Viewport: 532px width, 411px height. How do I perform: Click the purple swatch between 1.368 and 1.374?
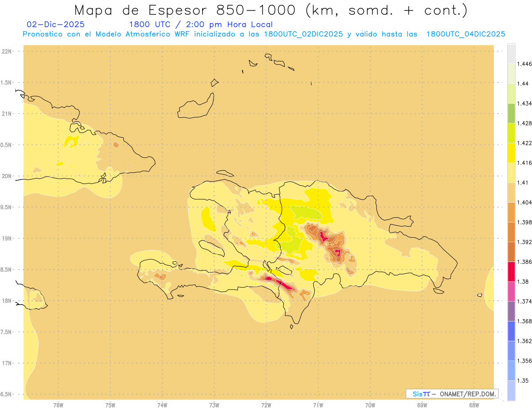coord(511,311)
